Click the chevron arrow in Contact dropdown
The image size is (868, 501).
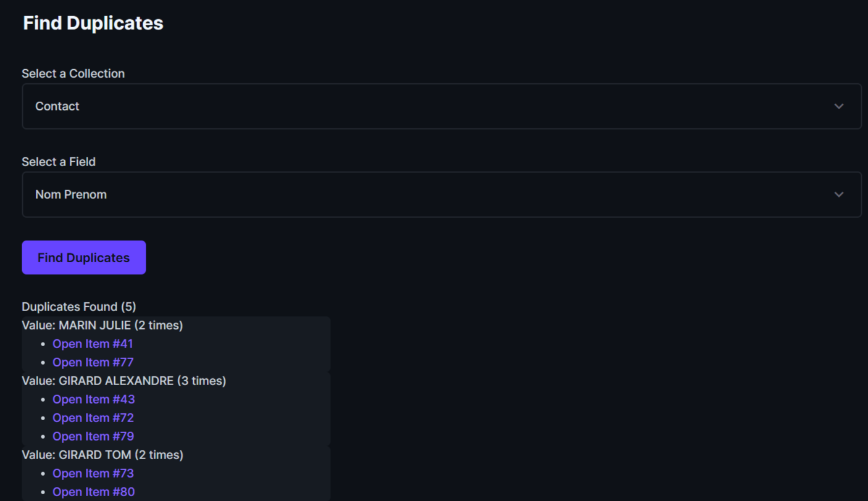point(838,106)
